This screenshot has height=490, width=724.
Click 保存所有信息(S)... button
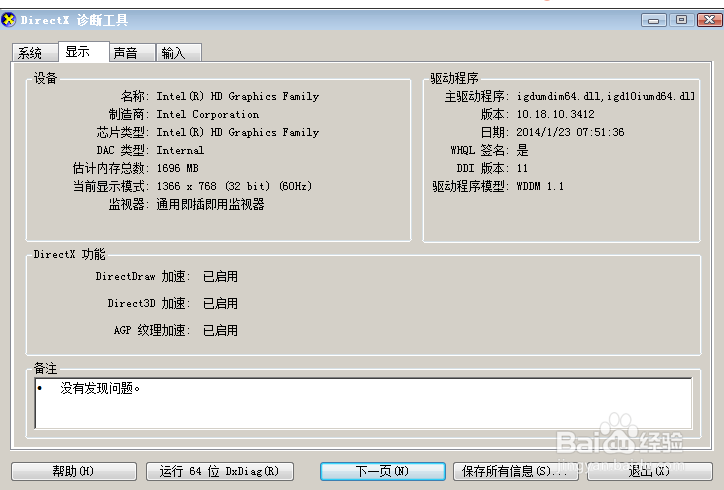click(515, 471)
